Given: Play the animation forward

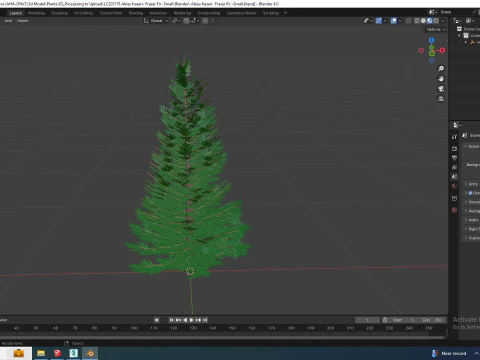Looking at the screenshot, I should [191, 320].
